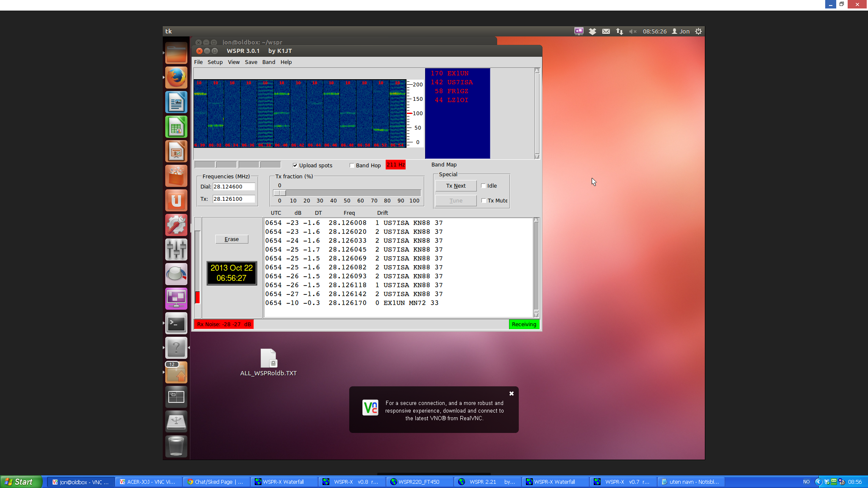This screenshot has width=868, height=488.
Task: Open Ubuntu Software Center bag icon
Action: (x=176, y=176)
